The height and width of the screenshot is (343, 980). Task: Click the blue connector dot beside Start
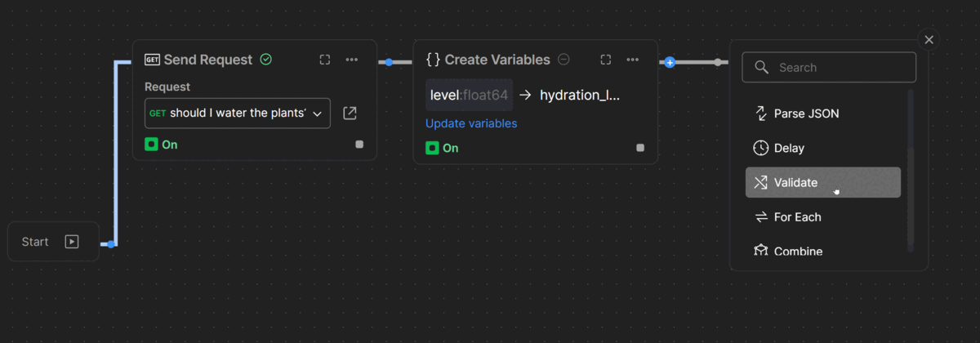coord(112,243)
